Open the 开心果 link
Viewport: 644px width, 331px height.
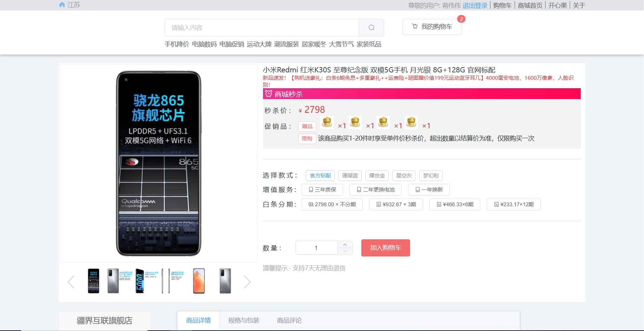(558, 5)
